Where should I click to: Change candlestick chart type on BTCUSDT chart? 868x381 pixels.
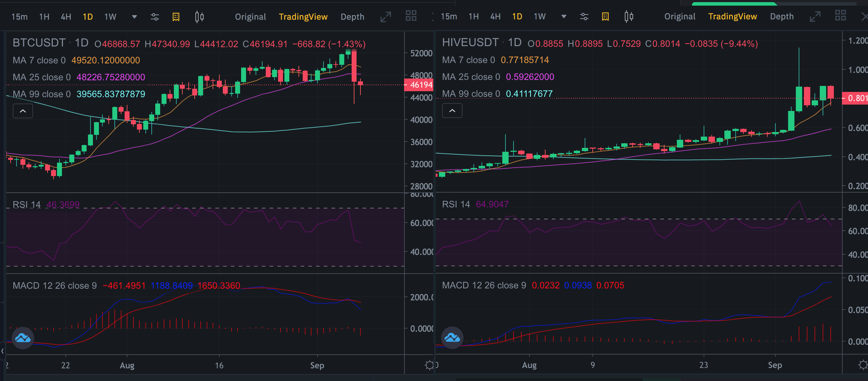click(199, 17)
